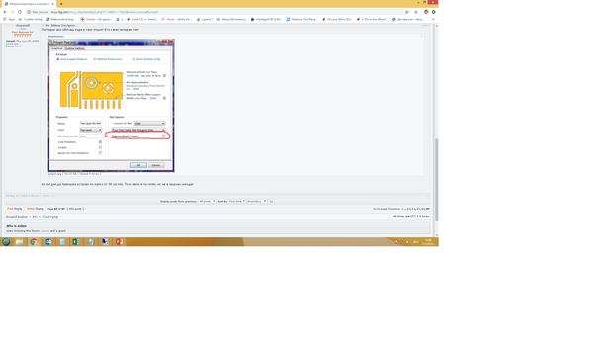Show more bookmarks via overflow chevron
The width and height of the screenshot is (594, 364).
pyautogui.click(x=433, y=19)
